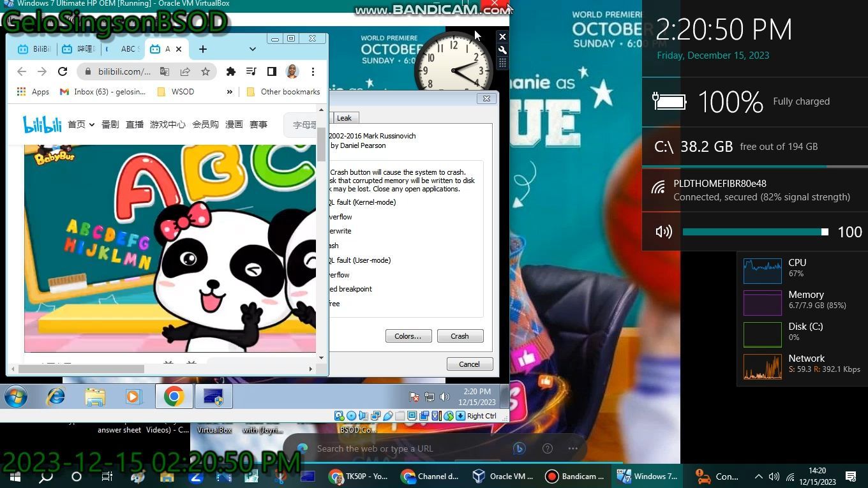Open 会员购 in bilibili navigation

click(206, 124)
